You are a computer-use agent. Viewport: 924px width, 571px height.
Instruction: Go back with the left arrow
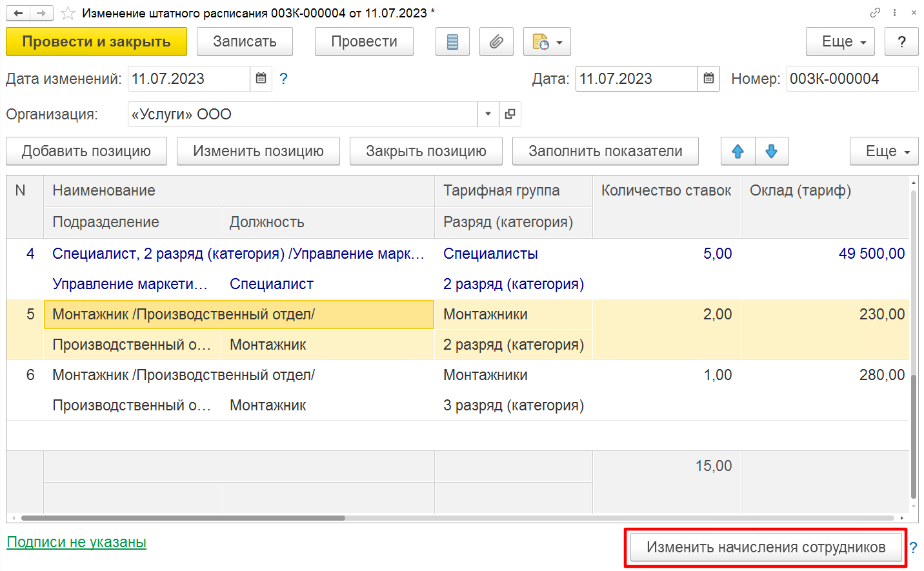click(x=18, y=13)
